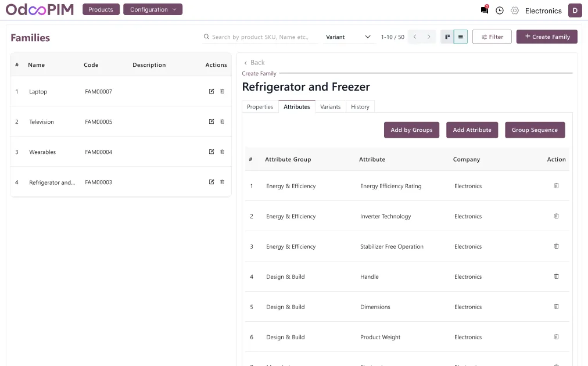Switch to the Properties tab
The image size is (588, 366).
pyautogui.click(x=260, y=106)
